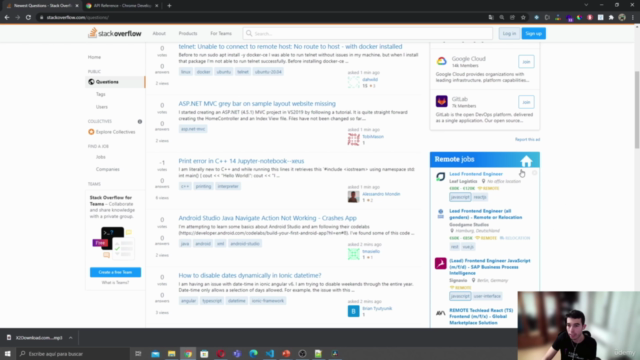
Task: Click the Create a free Team button
Action: tap(116, 272)
